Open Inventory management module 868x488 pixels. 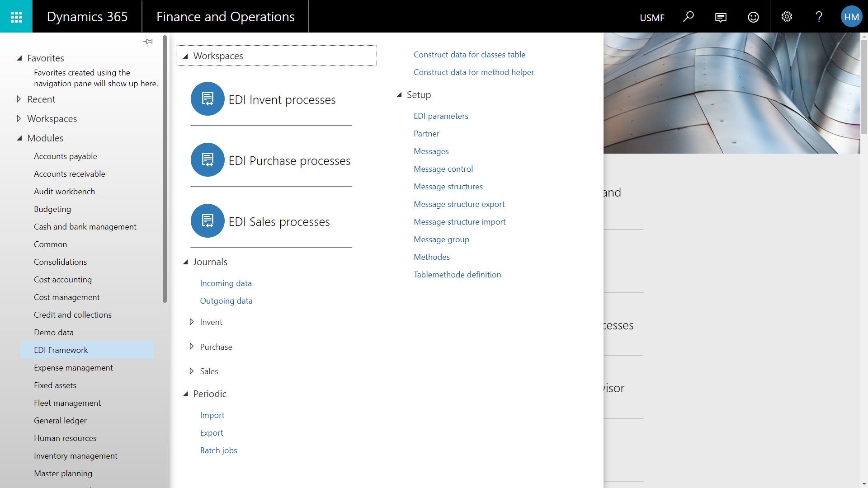[x=75, y=456]
